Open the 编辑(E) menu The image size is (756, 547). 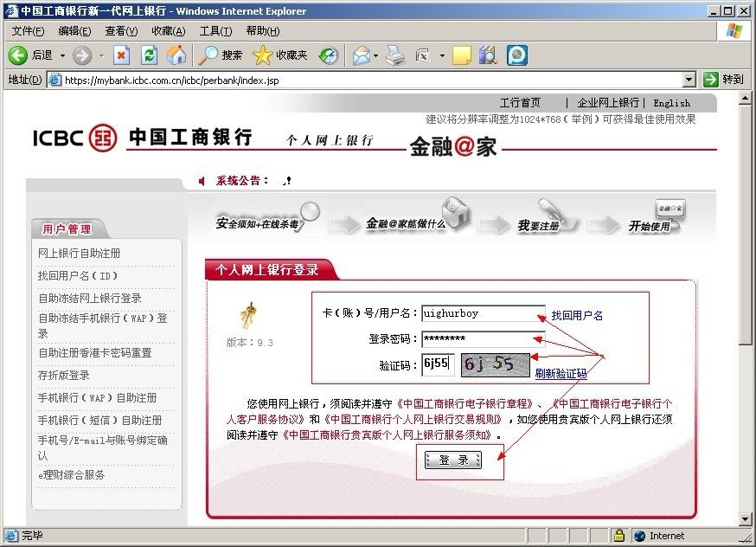point(74,31)
